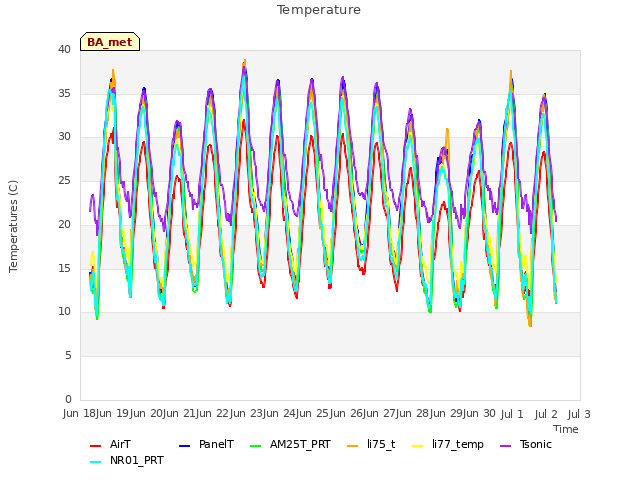
Task: Click the 40 y-axis tick label
Action: click(64, 49)
